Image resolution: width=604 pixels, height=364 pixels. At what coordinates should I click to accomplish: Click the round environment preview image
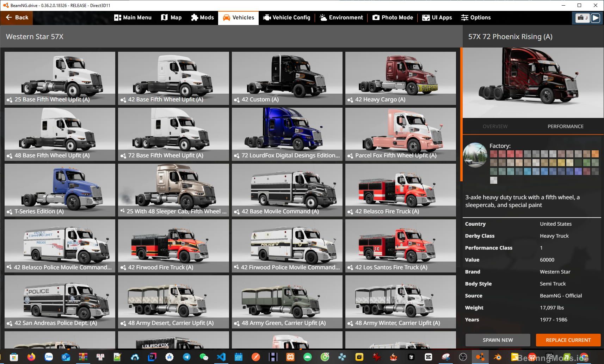click(x=475, y=155)
